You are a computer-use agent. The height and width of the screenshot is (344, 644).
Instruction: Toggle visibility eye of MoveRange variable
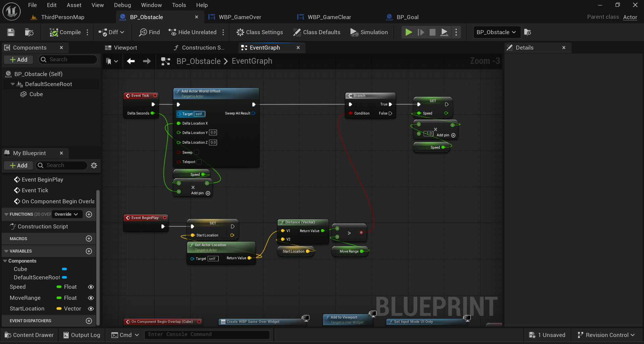pos(91,298)
